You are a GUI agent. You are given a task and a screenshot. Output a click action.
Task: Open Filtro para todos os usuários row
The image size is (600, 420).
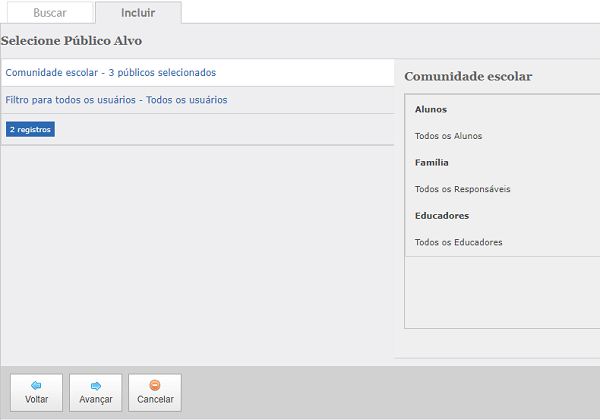point(197,100)
